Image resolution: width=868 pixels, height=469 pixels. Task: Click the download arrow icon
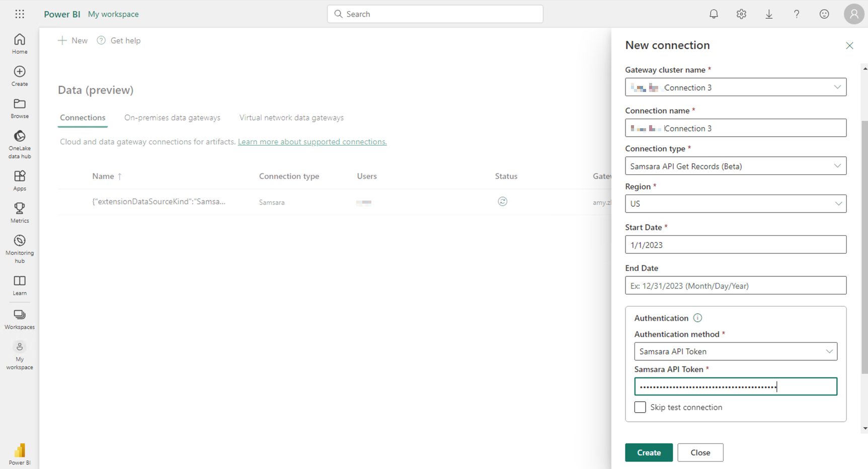pos(769,14)
